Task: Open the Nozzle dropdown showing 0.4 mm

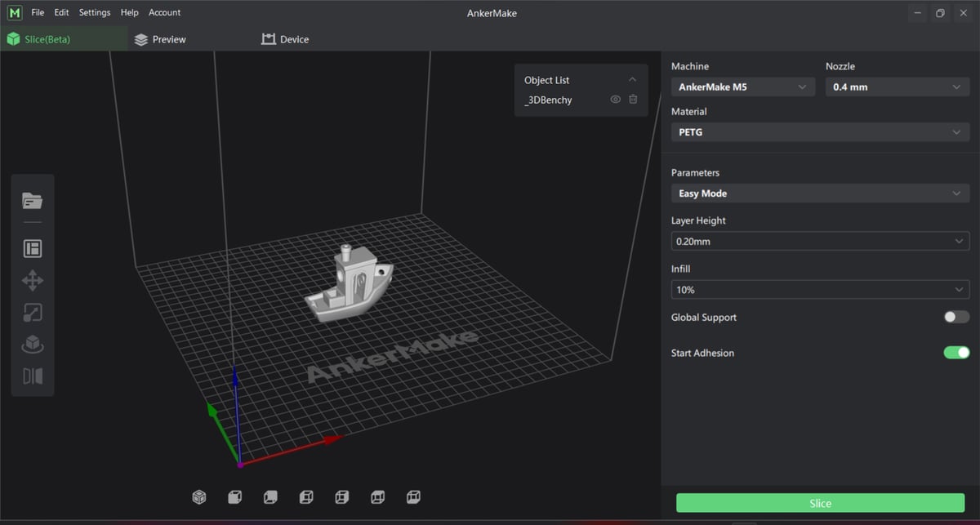Action: (x=898, y=87)
